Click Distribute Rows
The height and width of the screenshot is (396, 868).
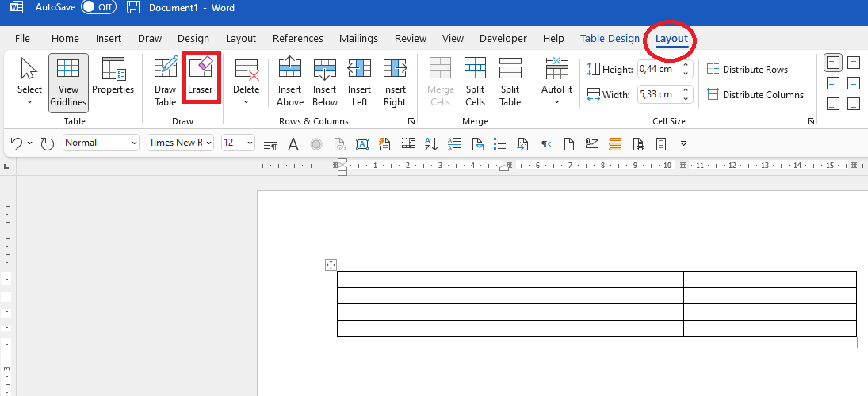[x=748, y=70]
